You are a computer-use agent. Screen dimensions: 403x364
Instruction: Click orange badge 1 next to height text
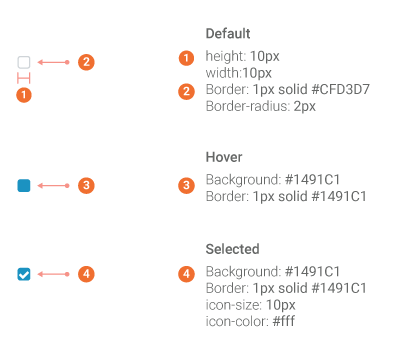(186, 58)
